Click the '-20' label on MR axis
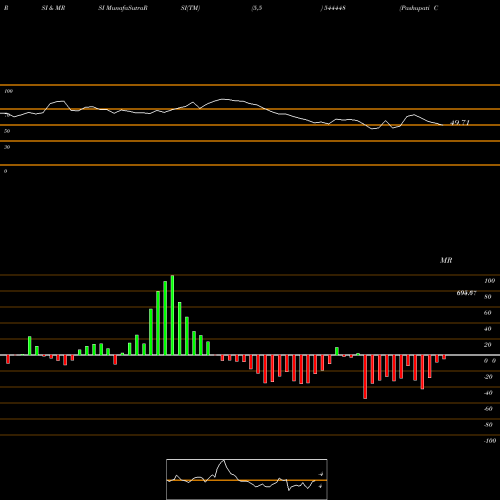This screenshot has width=500, height=500. click(488, 377)
